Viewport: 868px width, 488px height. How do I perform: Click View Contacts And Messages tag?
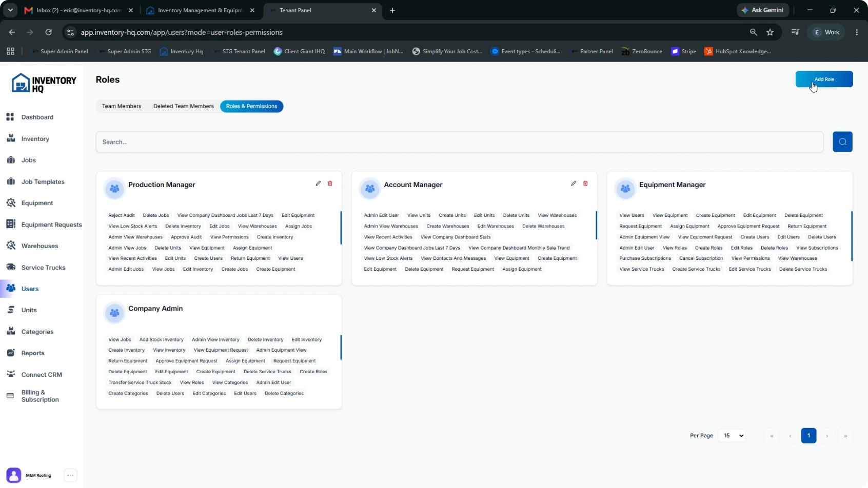[453, 258]
